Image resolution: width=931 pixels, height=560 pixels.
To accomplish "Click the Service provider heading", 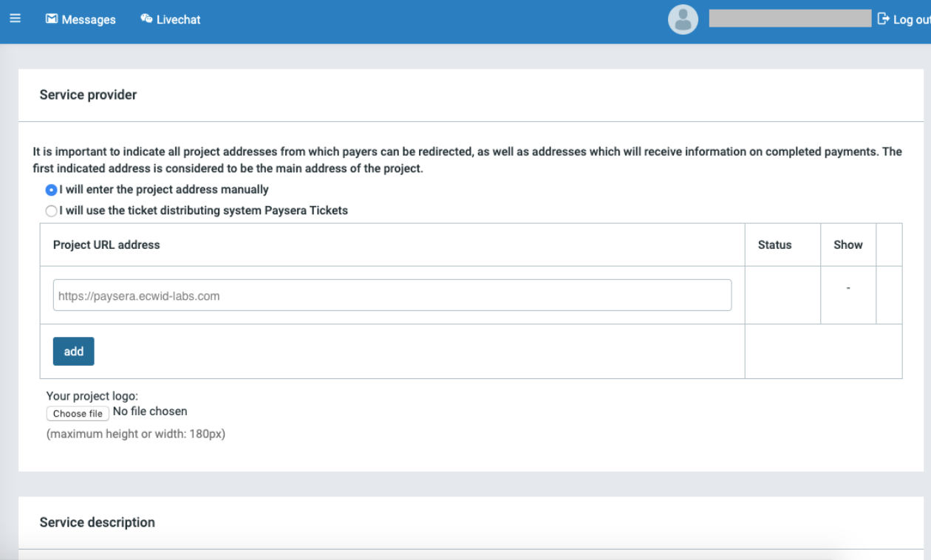I will pyautogui.click(x=88, y=95).
